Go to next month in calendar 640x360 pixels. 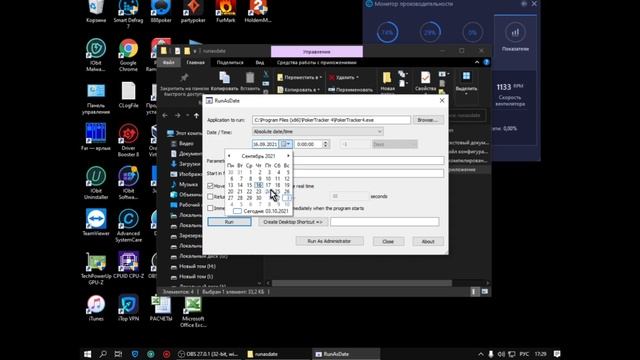(288, 156)
